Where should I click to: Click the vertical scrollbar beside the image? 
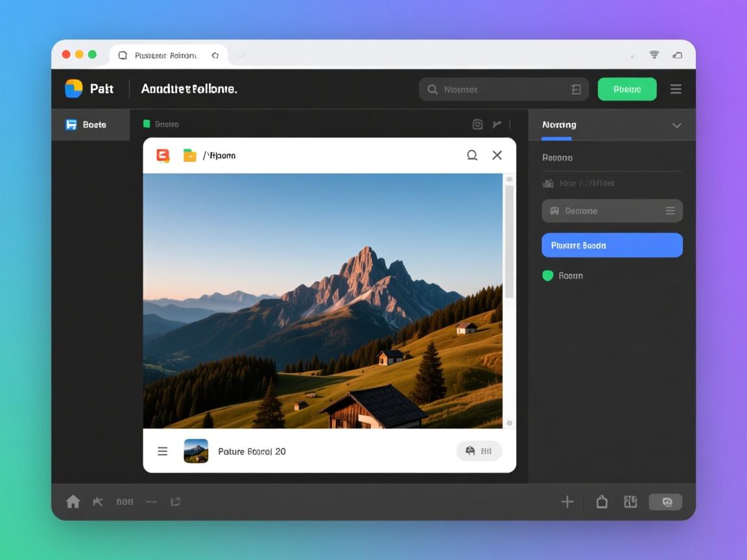[x=509, y=240]
